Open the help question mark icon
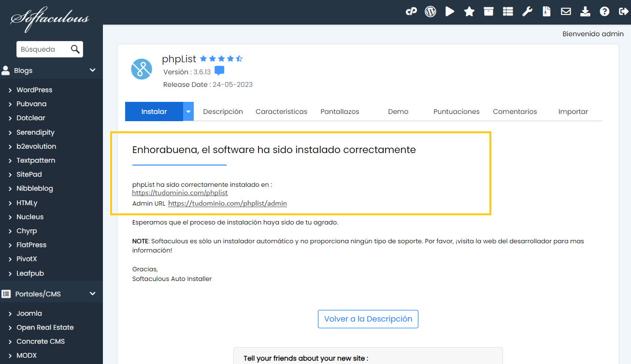 coord(604,12)
